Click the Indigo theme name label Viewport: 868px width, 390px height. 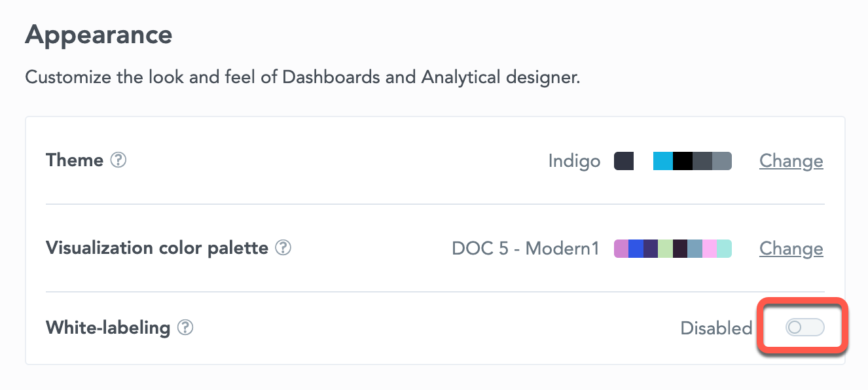pos(574,162)
